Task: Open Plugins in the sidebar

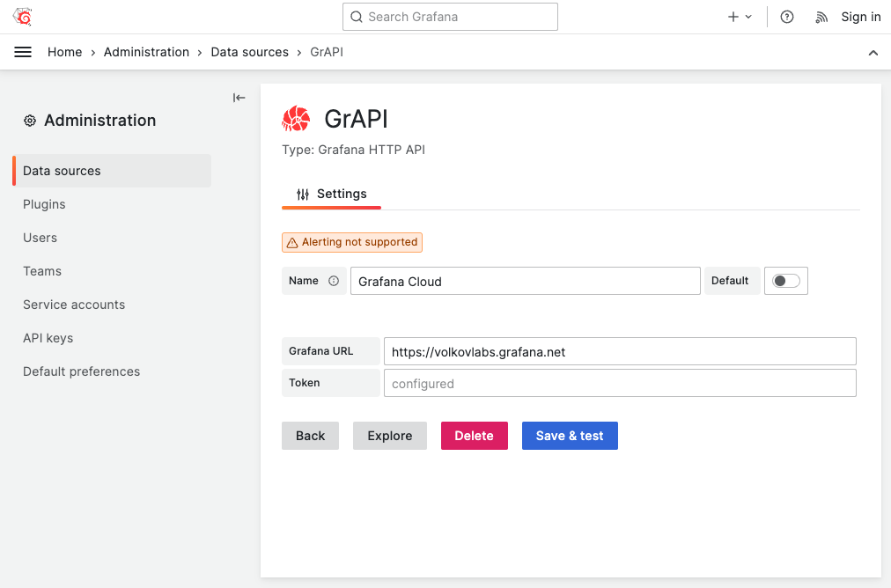Action: click(x=44, y=204)
